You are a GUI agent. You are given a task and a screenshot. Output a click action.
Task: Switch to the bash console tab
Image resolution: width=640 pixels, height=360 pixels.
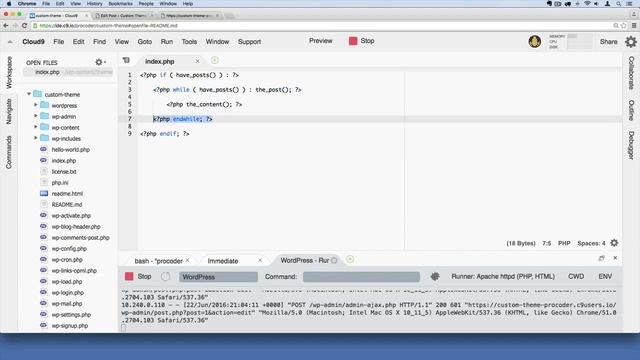click(158, 261)
